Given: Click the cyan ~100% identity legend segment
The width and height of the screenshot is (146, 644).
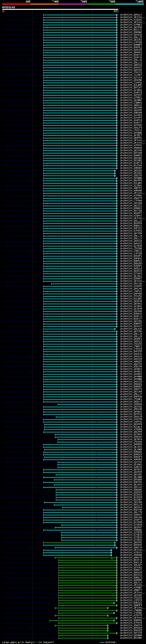Looking at the screenshot, I should click(x=130, y=4).
